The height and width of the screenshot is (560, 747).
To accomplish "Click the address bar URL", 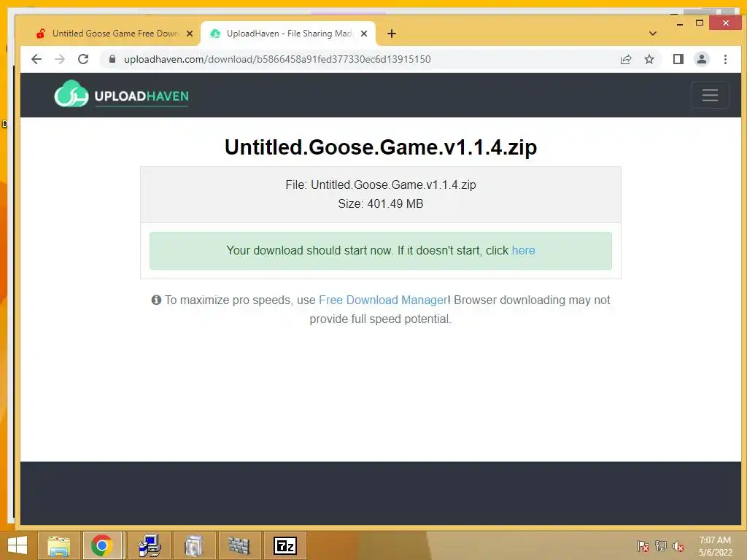I will (x=277, y=59).
